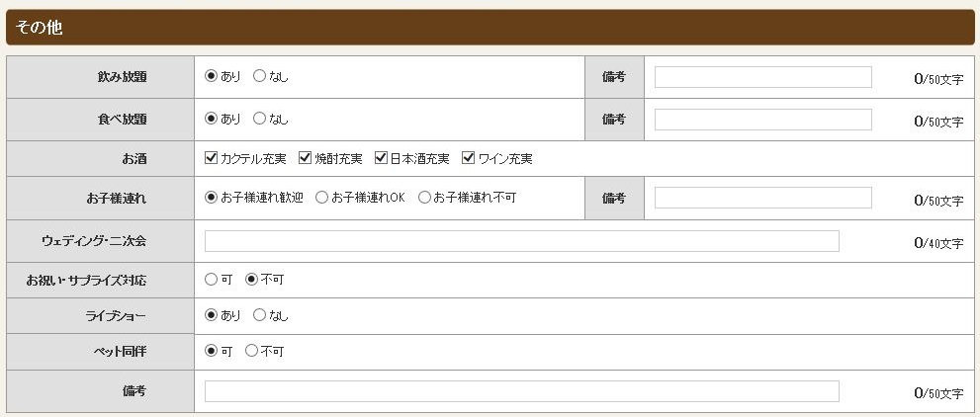Focus the 食べ放題 備考 text field
This screenshot has width=980, height=417.
tap(763, 120)
